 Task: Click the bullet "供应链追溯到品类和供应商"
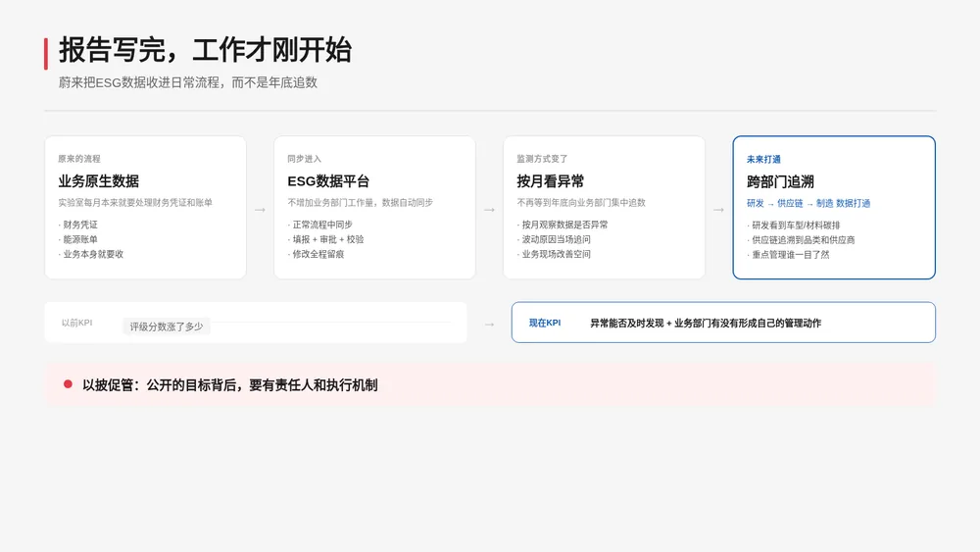pos(804,240)
